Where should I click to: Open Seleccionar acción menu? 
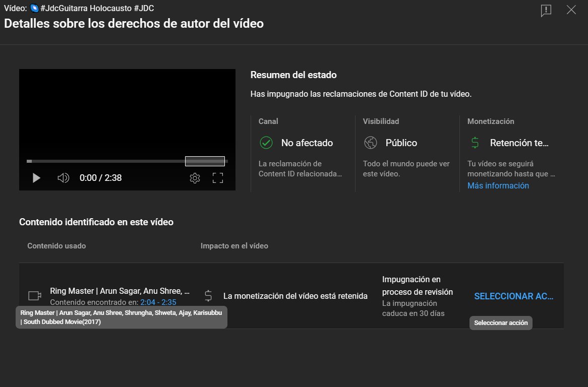pos(513,296)
